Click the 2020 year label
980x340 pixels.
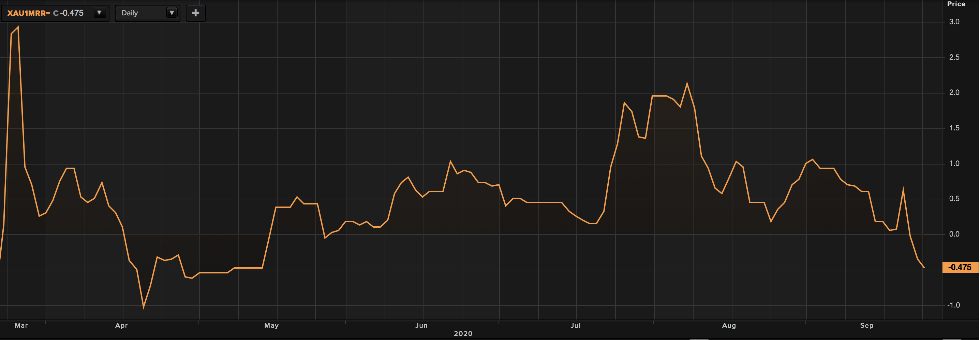point(463,334)
